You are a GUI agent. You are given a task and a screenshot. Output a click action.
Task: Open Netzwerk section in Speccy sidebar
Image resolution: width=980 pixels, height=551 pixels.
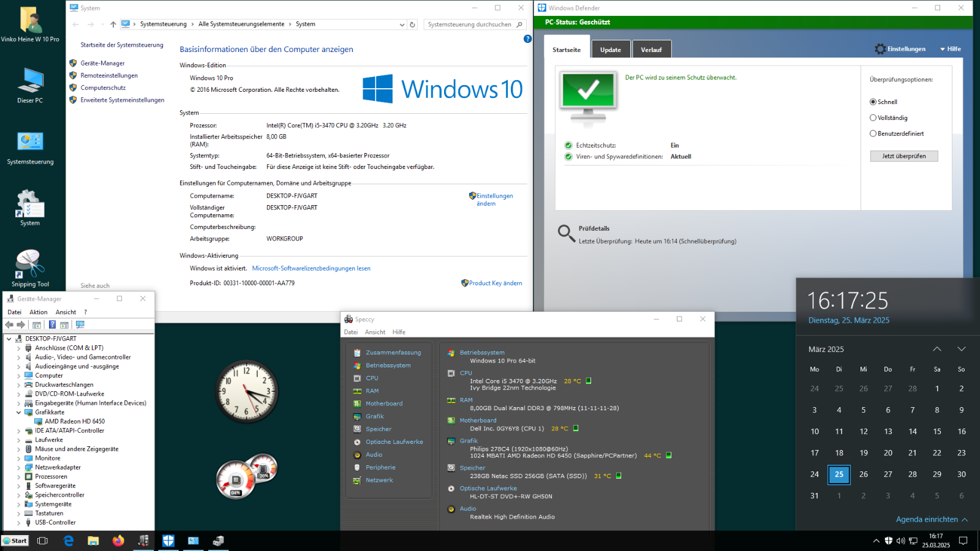click(379, 480)
